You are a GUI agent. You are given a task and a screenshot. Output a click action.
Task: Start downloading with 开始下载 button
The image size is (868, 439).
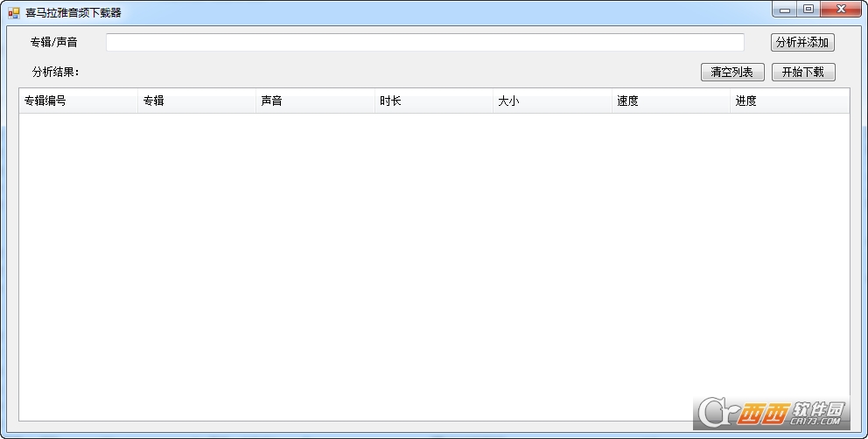pos(803,72)
